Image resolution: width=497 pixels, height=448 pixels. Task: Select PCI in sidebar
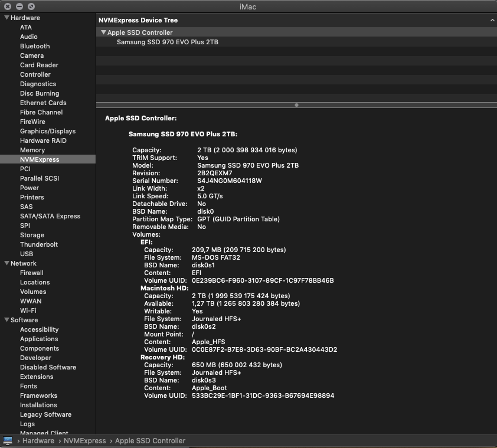click(x=25, y=169)
